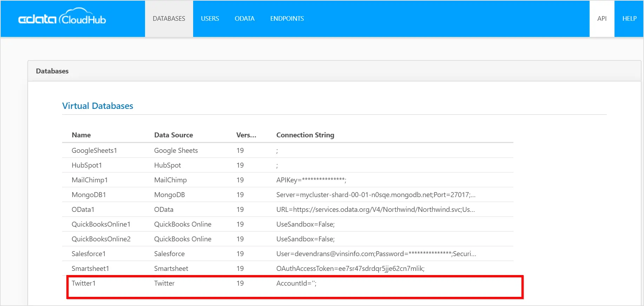Click the Salesforce1 database row
The width and height of the screenshot is (644, 306).
tap(88, 254)
